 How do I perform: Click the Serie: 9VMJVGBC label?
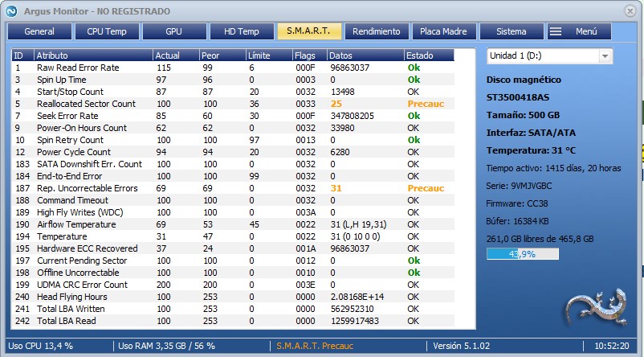(x=520, y=186)
